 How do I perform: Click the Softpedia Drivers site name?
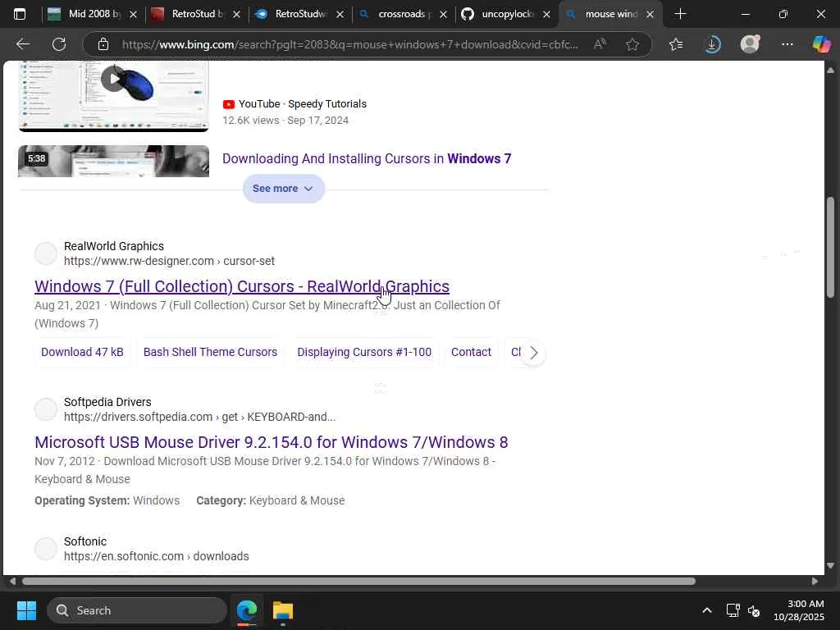[x=107, y=402]
